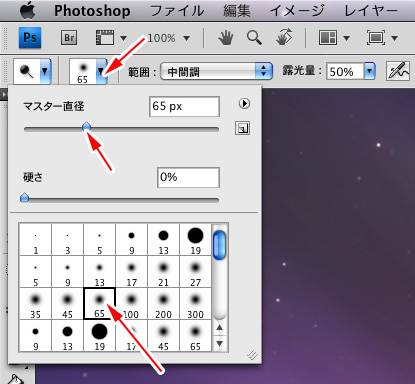This screenshot has width=415, height=384.
Task: Create new brush preset icon
Action: [x=242, y=128]
